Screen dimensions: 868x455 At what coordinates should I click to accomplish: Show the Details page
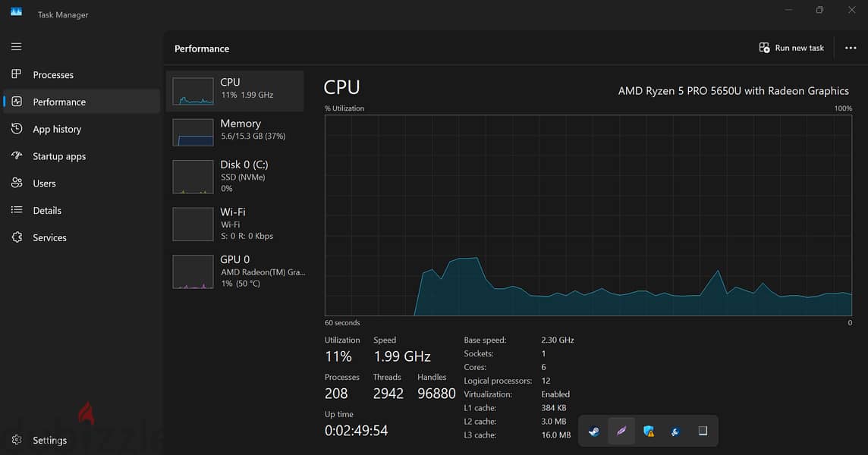point(81,210)
